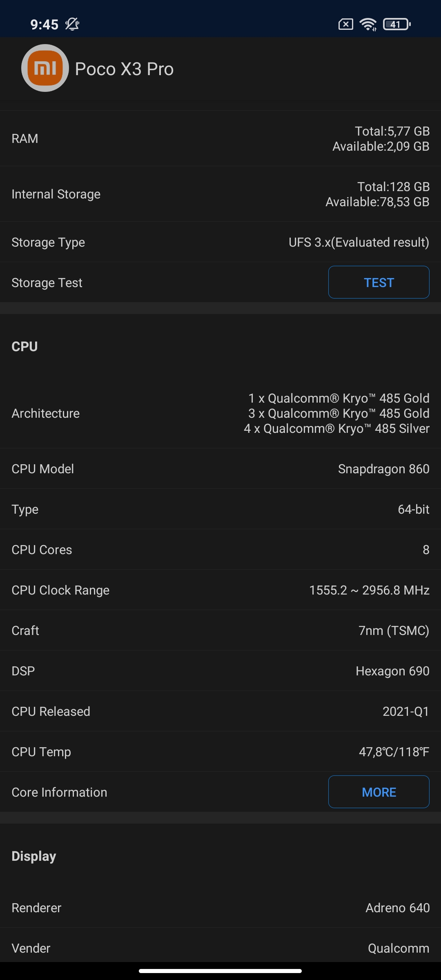Screen dimensions: 441x980
Task: Tap the Renderer Adreno 640 row
Action: pos(220,908)
